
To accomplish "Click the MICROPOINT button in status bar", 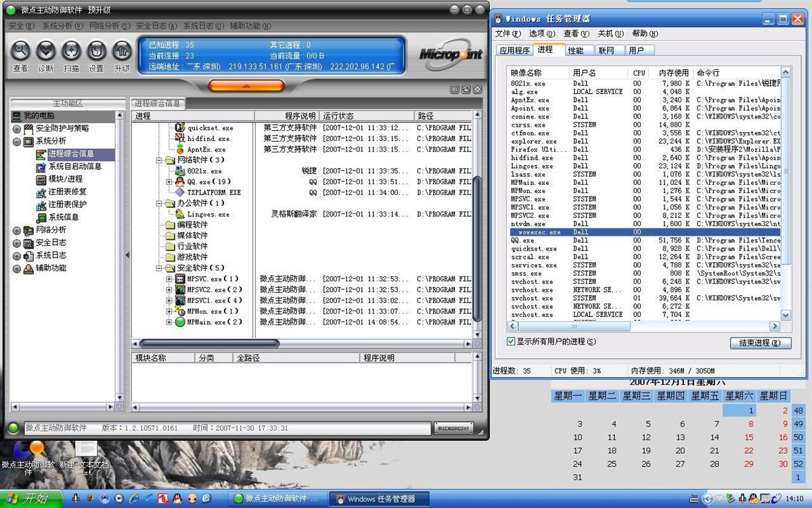I will click(453, 428).
